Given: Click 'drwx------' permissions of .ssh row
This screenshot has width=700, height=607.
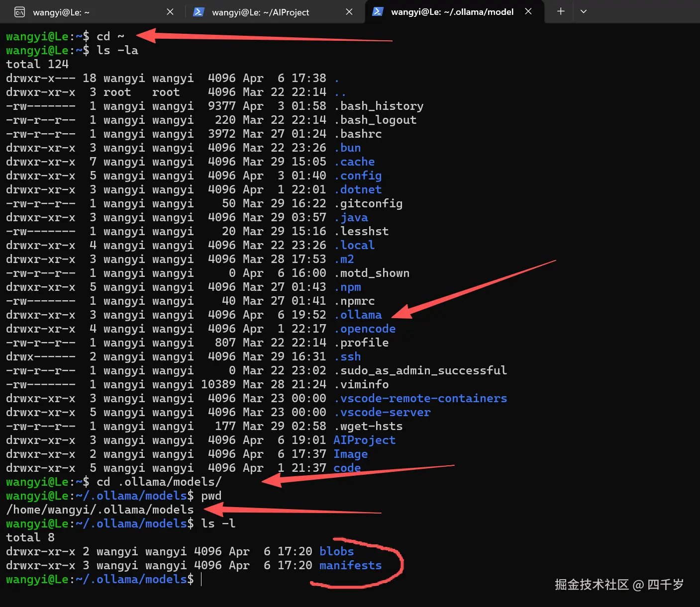Looking at the screenshot, I should pos(41,356).
